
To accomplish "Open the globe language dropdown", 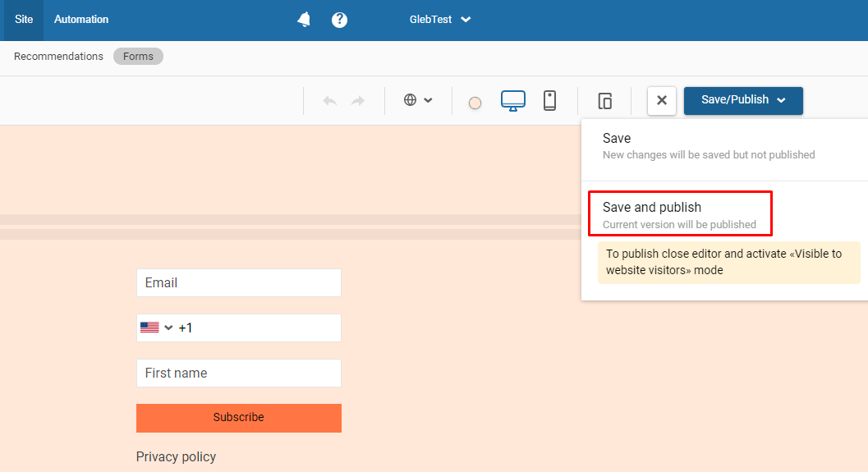I will [x=418, y=100].
